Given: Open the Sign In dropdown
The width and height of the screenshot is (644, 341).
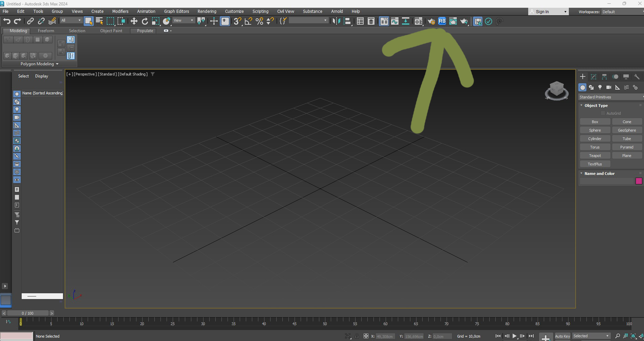Looking at the screenshot, I should (549, 12).
